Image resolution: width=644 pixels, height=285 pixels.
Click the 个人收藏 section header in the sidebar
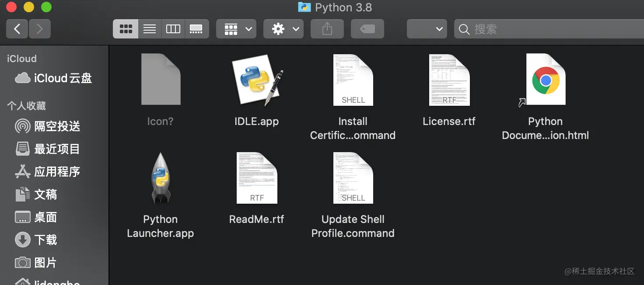pyautogui.click(x=26, y=106)
